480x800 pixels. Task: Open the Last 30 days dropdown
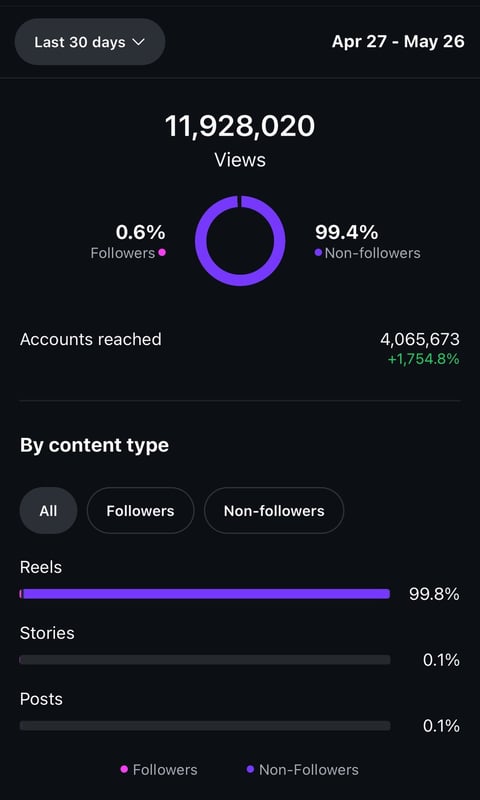(90, 42)
